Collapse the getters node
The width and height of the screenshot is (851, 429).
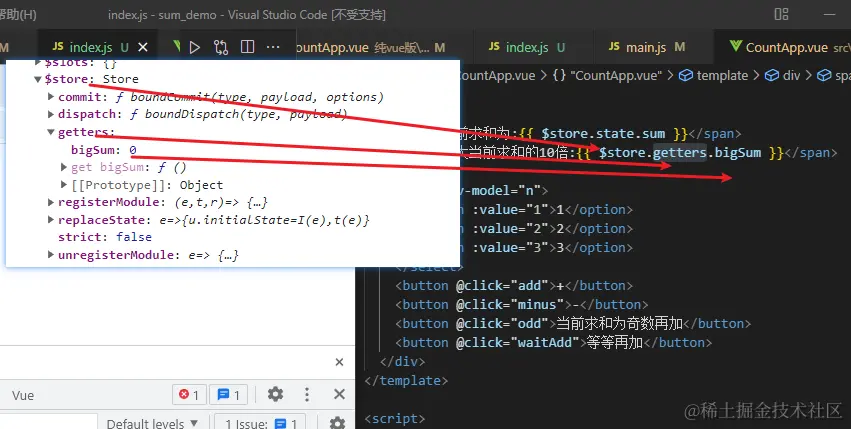[50, 132]
